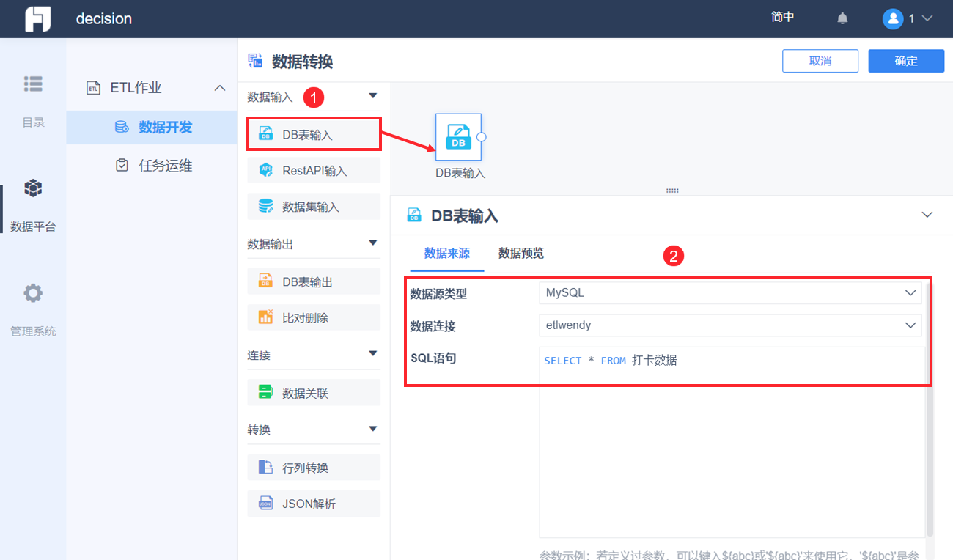
Task: Click the 行列转换 component button
Action: [x=314, y=468]
